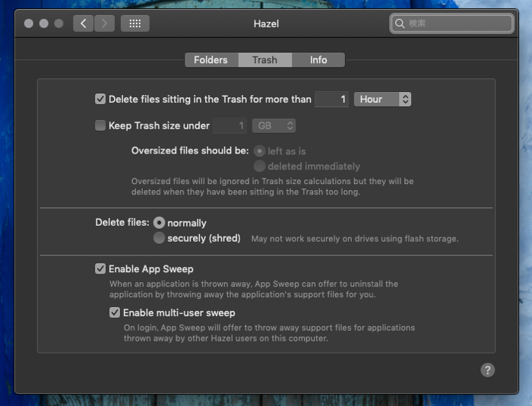
Task: Click the magnifying glass in the search field
Action: (400, 24)
